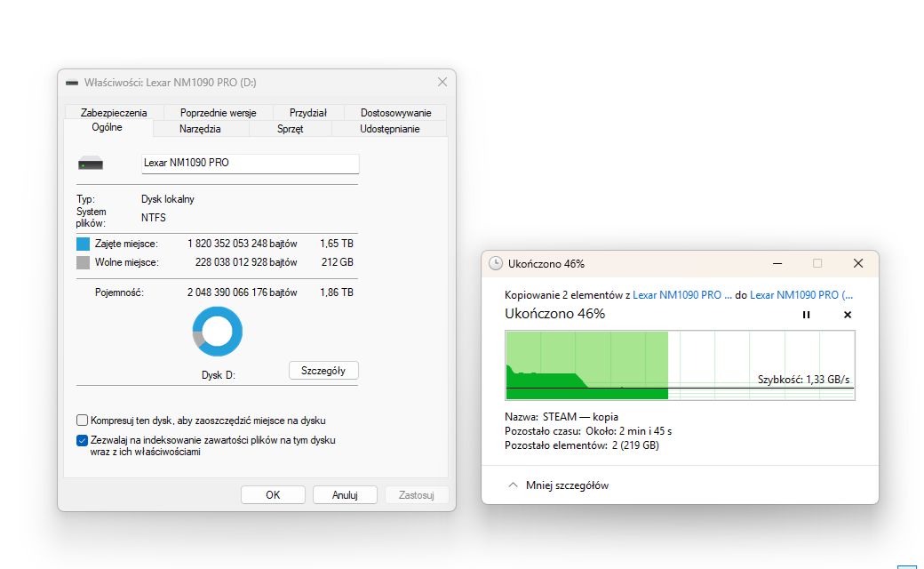Screen dimensions: 924x569
Task: Minimize the copy progress window
Action: click(777, 263)
